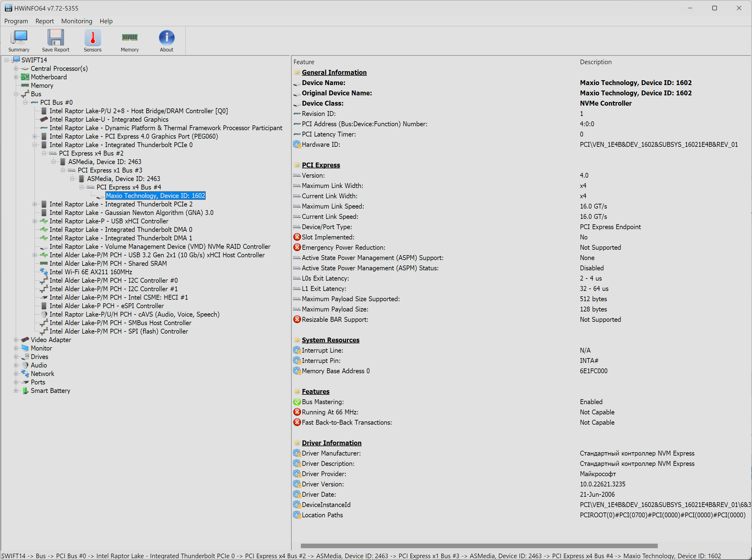Expand Integrated Thunderbolt PCIe 2 node
Screen dimensions: 752x560
point(35,204)
